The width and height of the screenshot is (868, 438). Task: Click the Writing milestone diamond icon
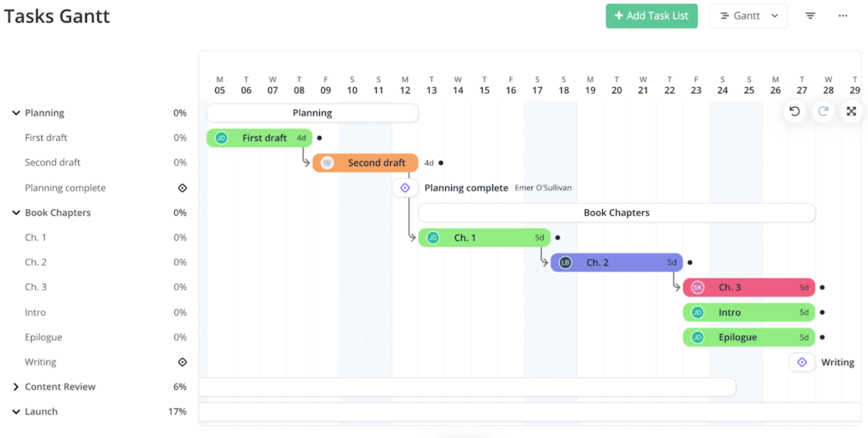click(x=802, y=362)
